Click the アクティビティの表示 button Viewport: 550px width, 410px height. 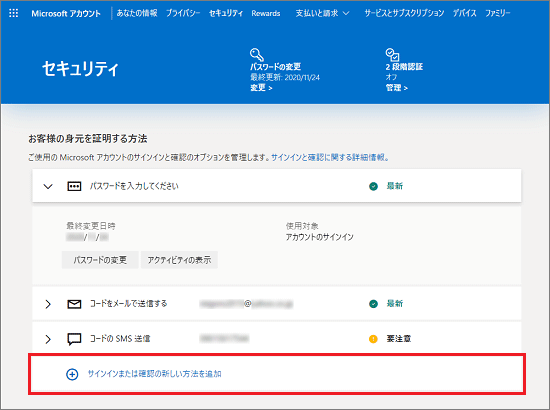click(179, 260)
